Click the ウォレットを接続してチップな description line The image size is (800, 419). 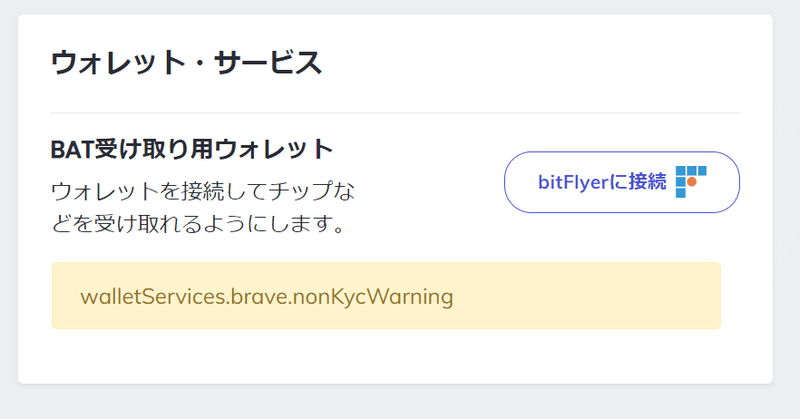203,191
